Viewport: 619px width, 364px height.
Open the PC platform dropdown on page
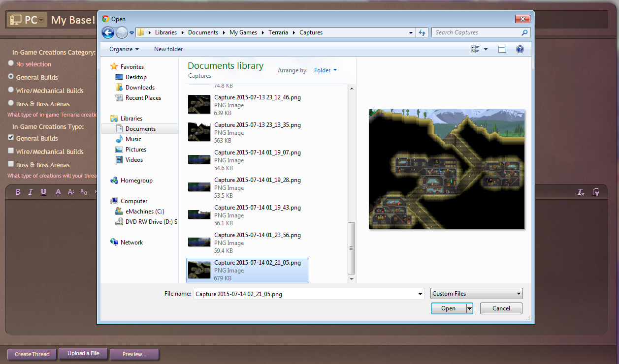pyautogui.click(x=27, y=20)
